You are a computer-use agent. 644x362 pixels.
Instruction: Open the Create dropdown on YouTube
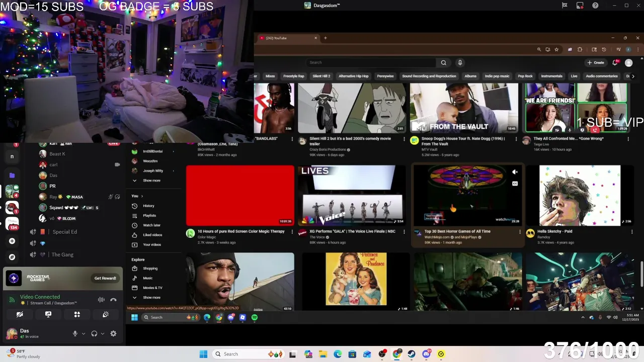pos(596,63)
